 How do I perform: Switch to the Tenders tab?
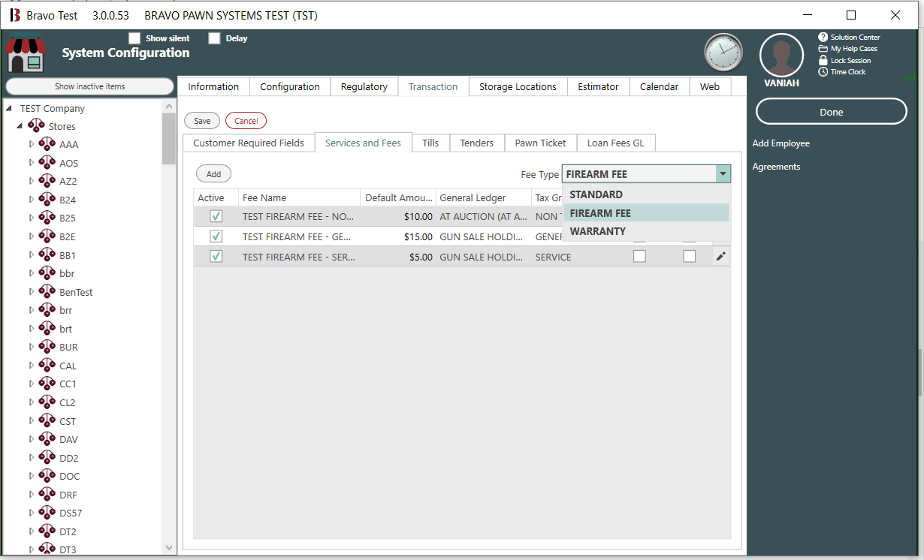476,143
